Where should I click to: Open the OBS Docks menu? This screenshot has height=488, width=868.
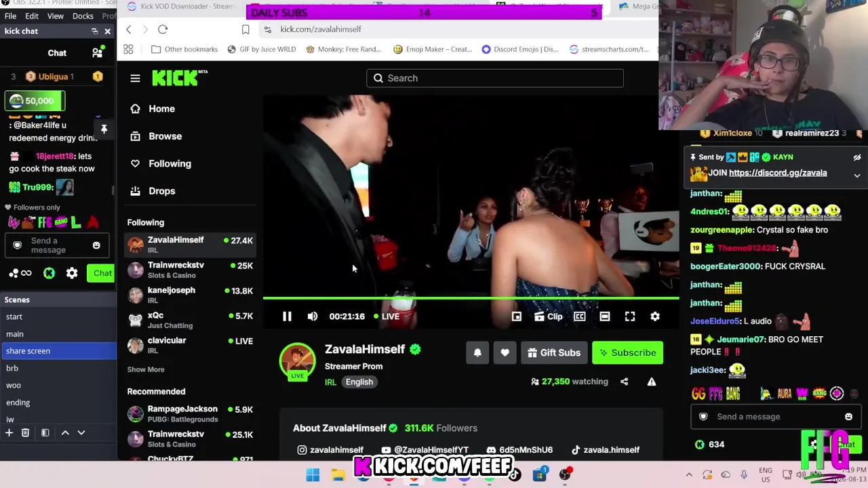click(83, 16)
